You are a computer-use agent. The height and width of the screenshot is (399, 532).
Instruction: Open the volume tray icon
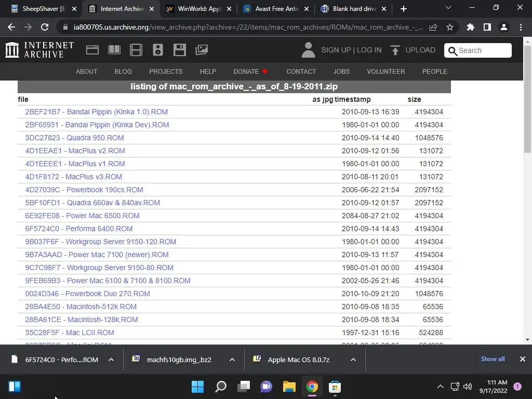point(467,387)
